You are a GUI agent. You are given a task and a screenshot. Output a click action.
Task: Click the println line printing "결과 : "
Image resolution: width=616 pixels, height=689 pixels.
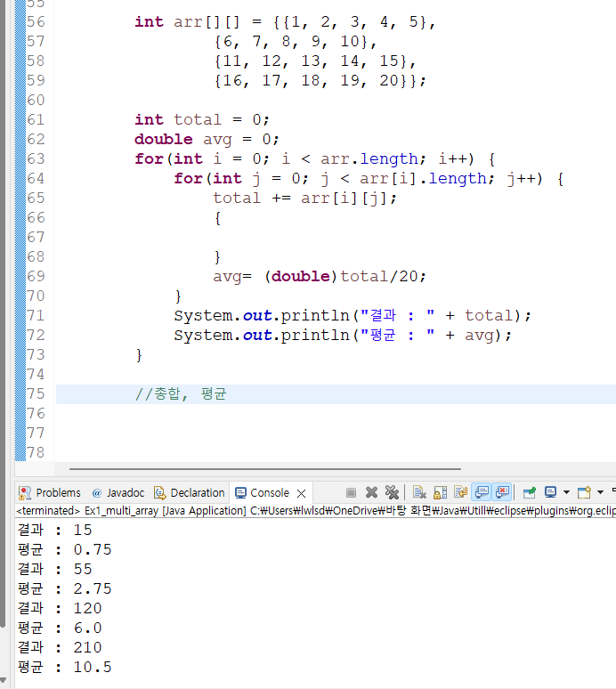tap(353, 315)
